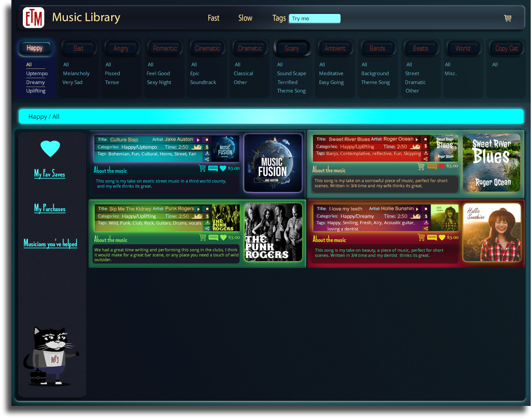Click the Tags search input field

coord(314,19)
